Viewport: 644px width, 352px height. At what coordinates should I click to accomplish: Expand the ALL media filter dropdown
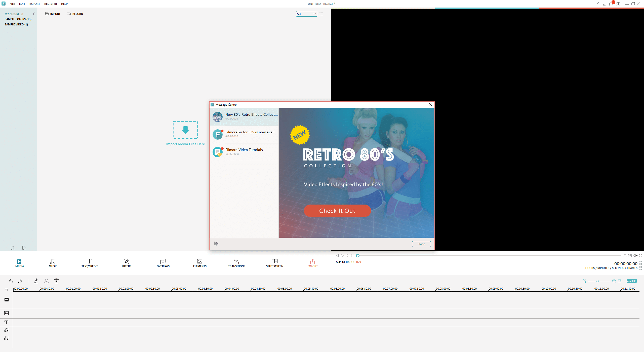[x=306, y=14]
